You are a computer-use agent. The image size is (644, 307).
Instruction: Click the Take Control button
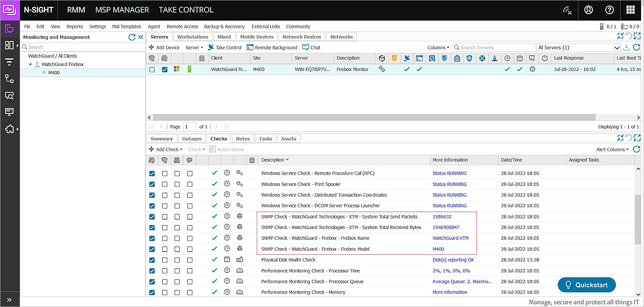pyautogui.click(x=225, y=48)
